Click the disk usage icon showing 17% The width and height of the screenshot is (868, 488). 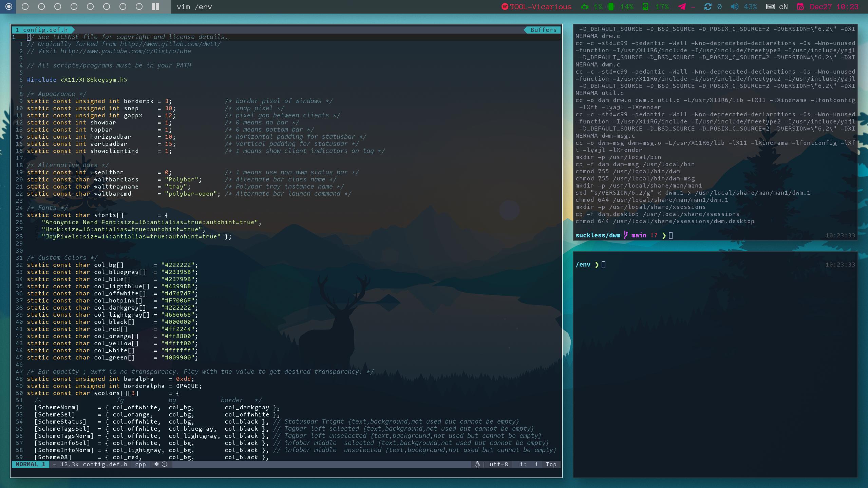tap(645, 6)
